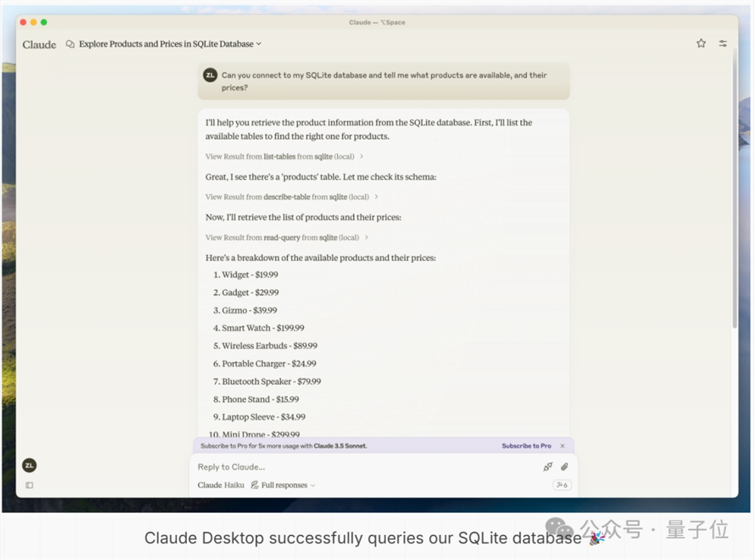Screen dimensions: 754x560
Task: Click the 'Gadget - $29.99' list item
Action: (247, 292)
